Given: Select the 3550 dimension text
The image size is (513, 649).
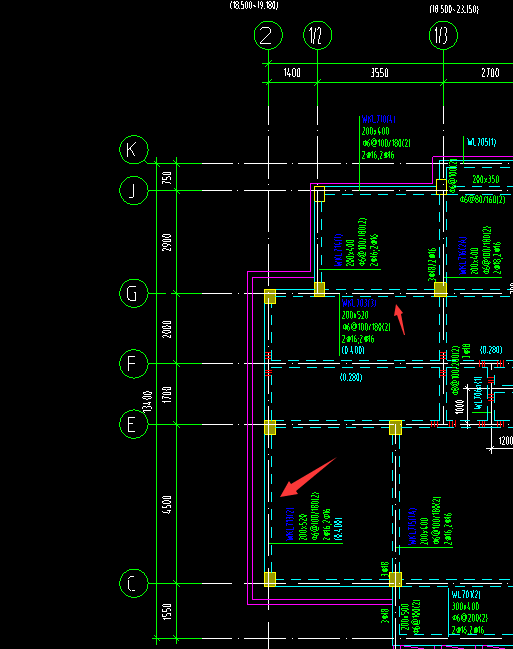Looking at the screenshot, I should tap(380, 73).
